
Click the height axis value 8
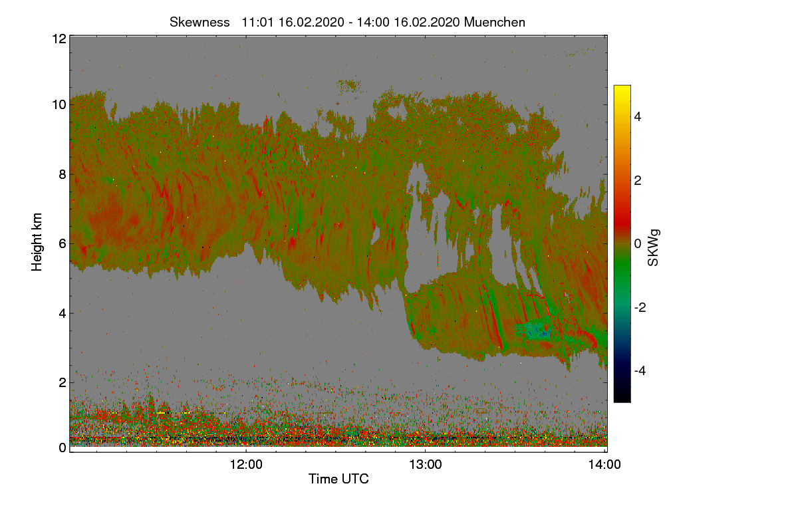[62, 174]
